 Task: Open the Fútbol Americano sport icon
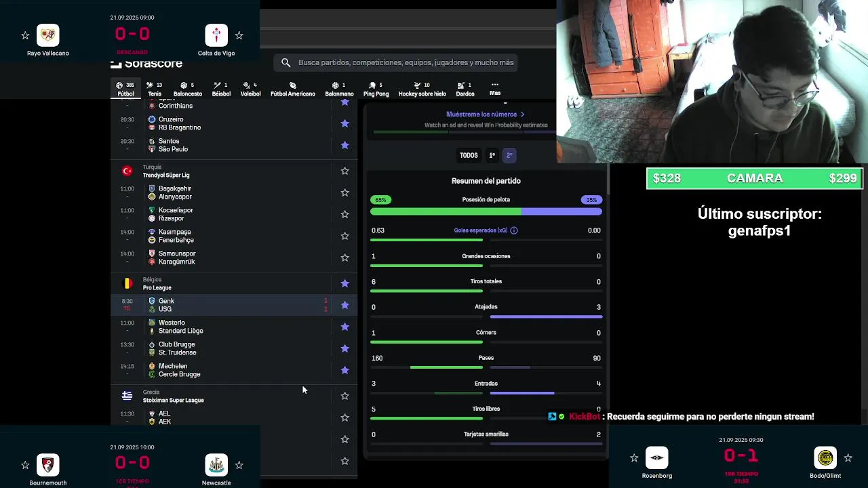tap(293, 89)
